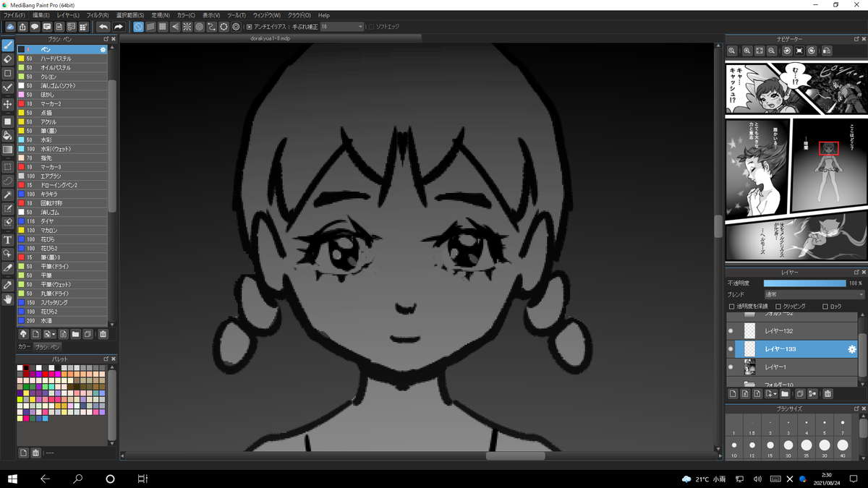Screen dimensions: 868x488
Task: Open the レイヤー(L) menu
Action: pyautogui.click(x=69, y=14)
